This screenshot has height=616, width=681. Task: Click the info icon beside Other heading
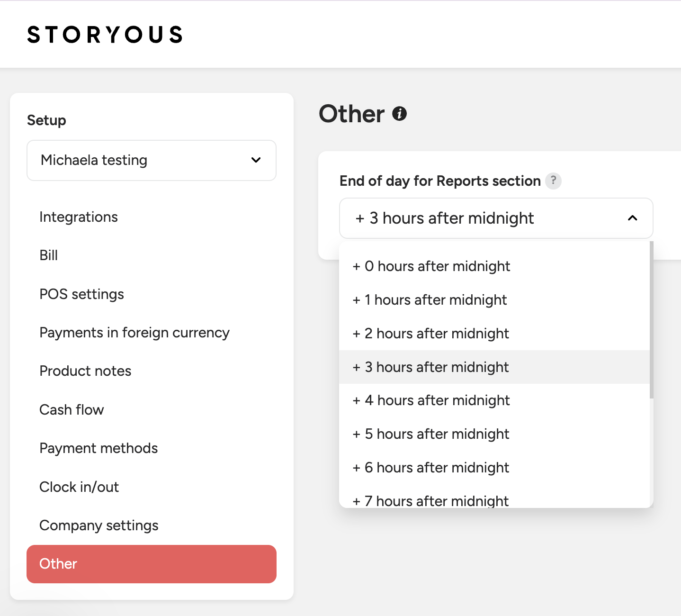[399, 114]
